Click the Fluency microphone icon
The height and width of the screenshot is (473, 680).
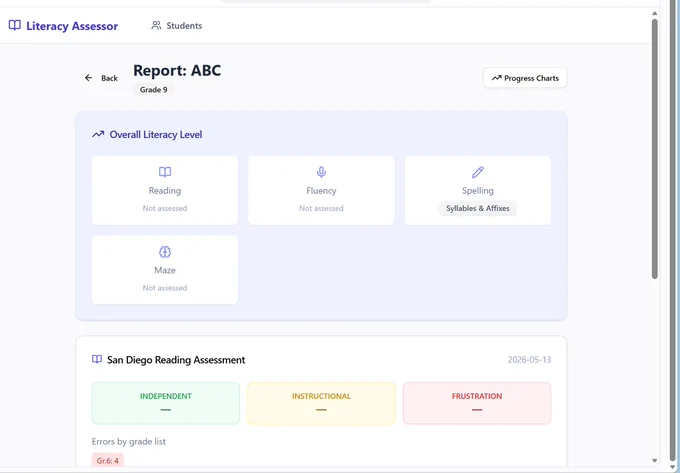click(x=321, y=172)
